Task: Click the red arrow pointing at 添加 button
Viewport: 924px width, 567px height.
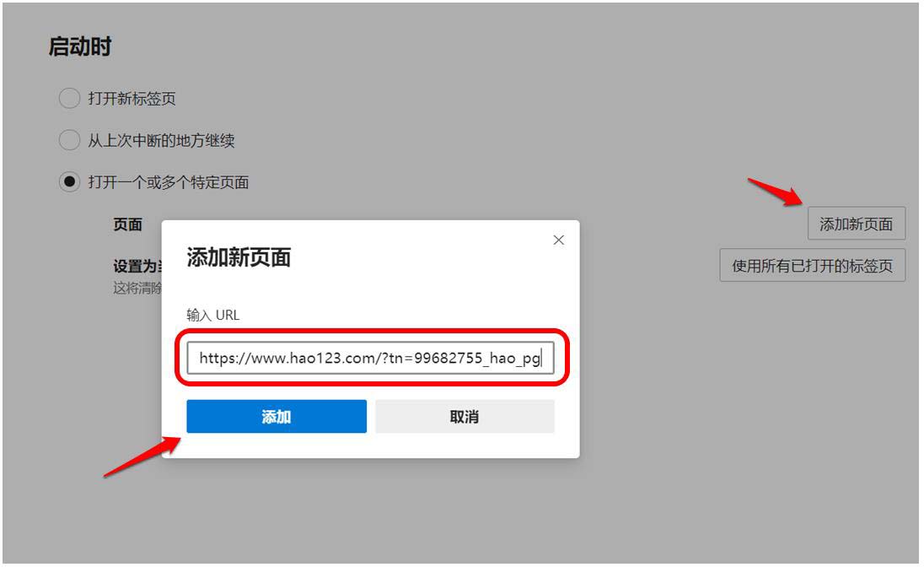Action: (142, 456)
